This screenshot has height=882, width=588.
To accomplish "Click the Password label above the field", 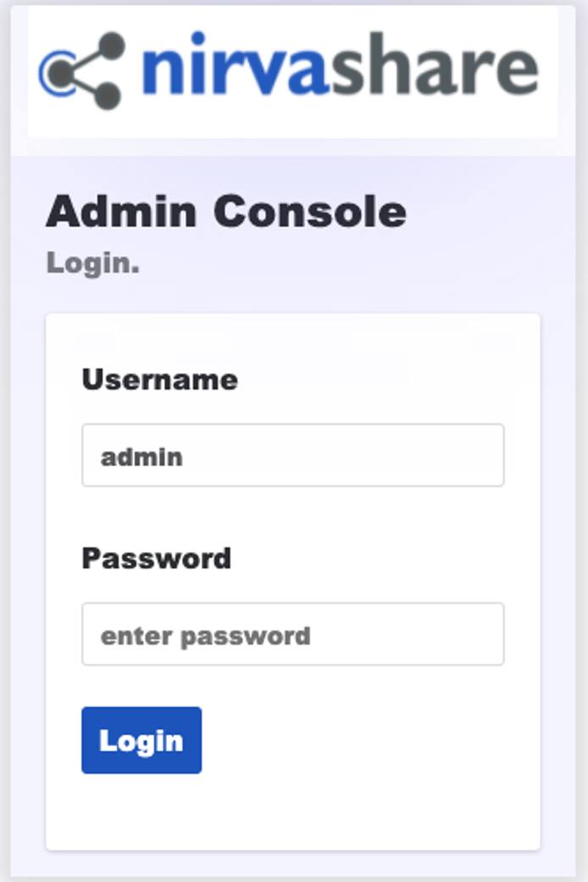I will [156, 557].
